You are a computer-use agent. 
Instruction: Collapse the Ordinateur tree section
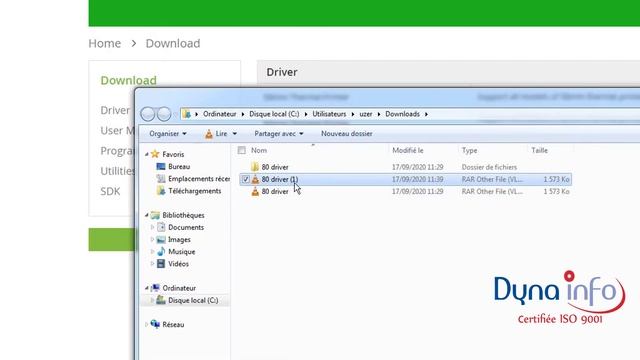click(x=147, y=288)
